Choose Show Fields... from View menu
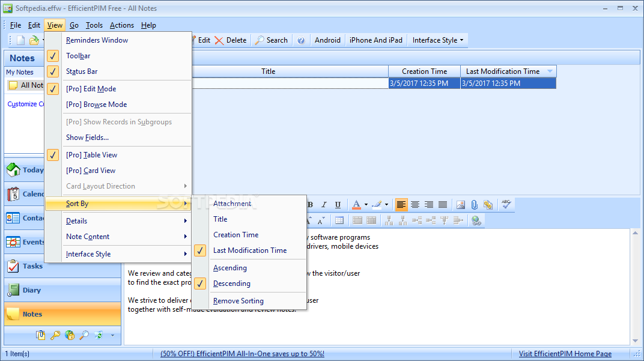 [118, 138]
